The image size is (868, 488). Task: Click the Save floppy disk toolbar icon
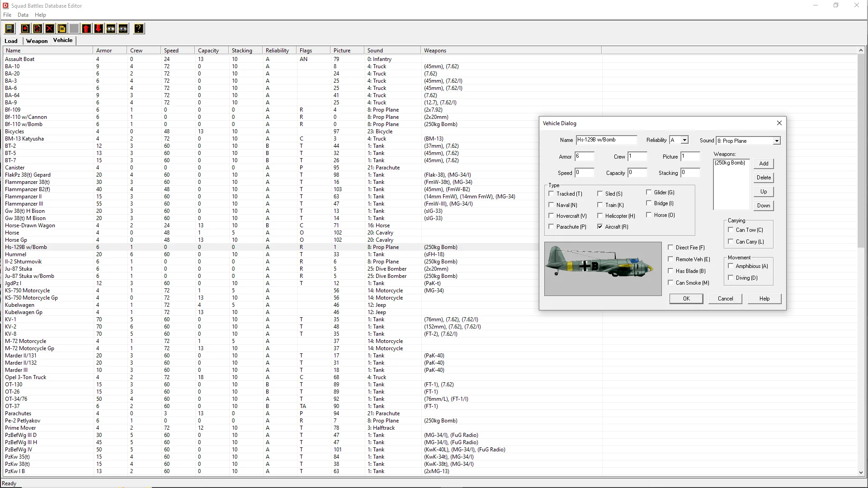9,28
